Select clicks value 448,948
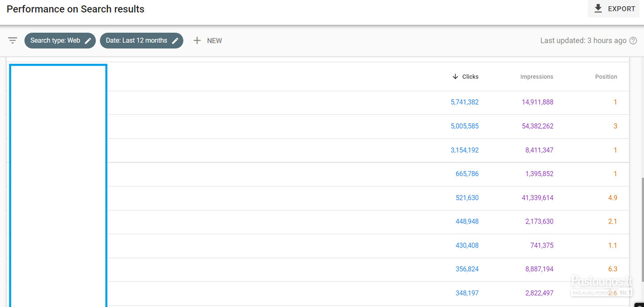644x307 pixels. point(467,222)
